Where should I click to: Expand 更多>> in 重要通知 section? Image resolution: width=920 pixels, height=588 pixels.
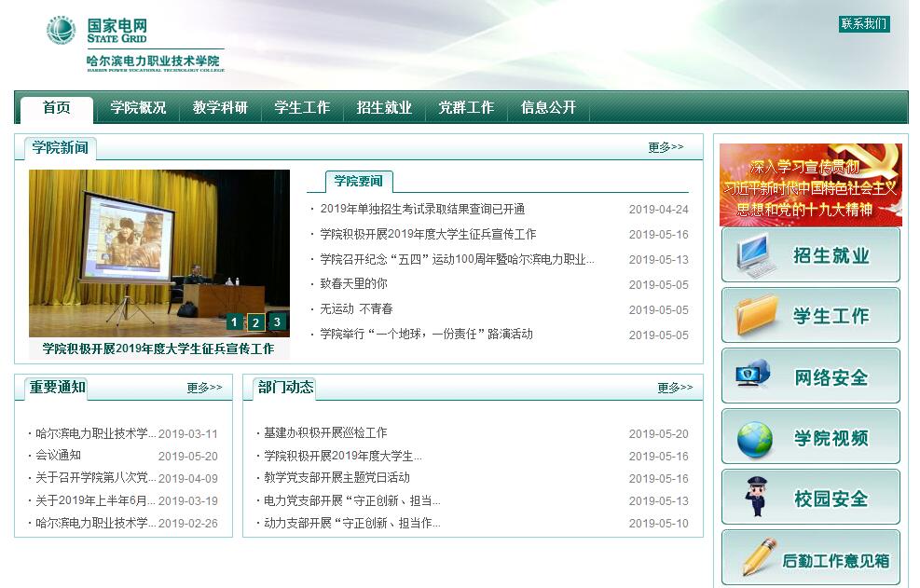click(204, 388)
